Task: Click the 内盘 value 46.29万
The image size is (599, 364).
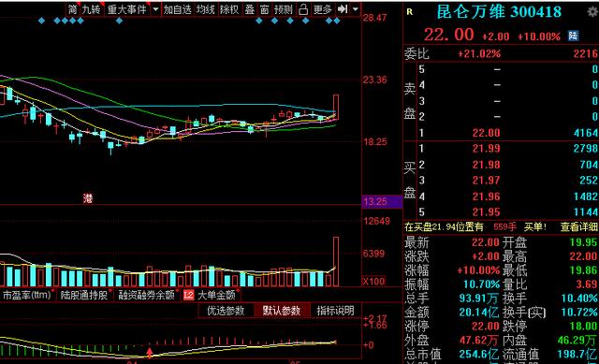Action: click(x=577, y=340)
